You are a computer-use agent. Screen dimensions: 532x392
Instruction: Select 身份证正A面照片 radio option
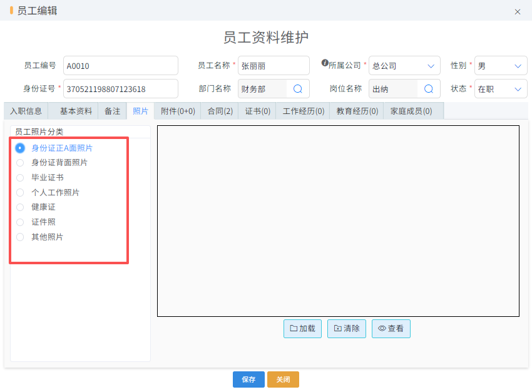point(20,148)
